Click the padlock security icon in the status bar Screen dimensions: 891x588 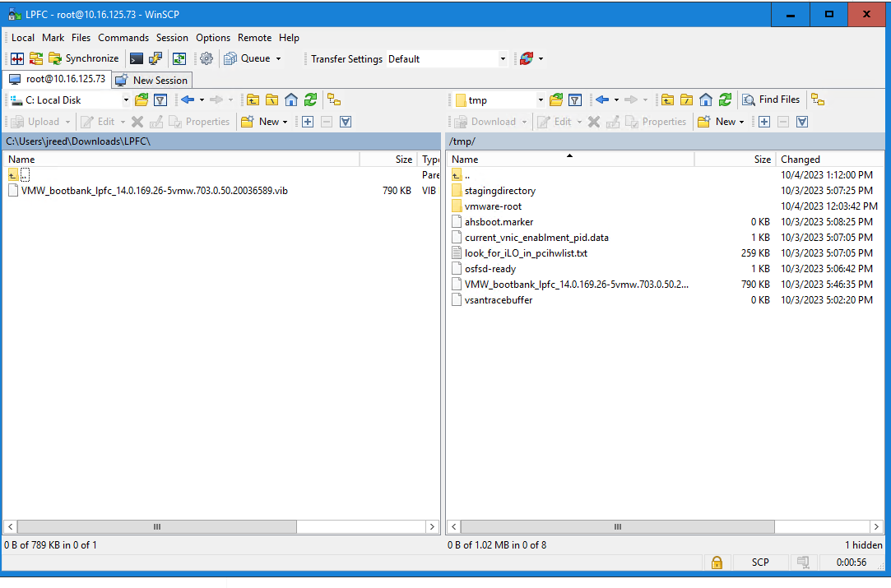click(717, 563)
